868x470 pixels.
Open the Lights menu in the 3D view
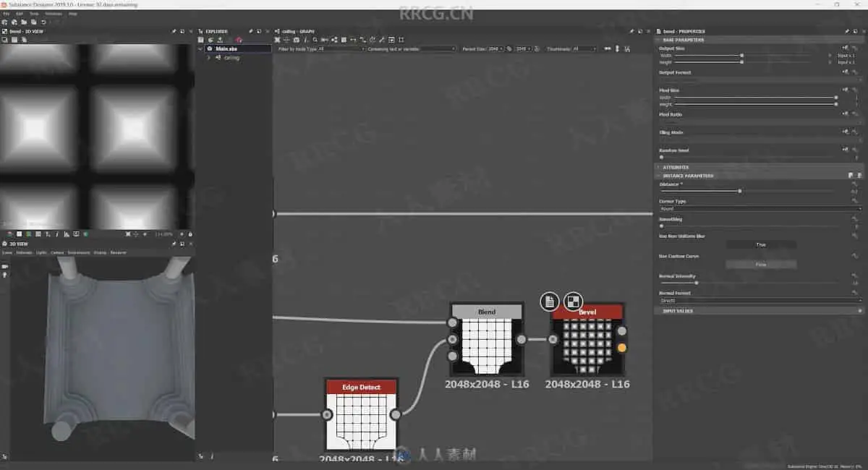click(x=41, y=252)
